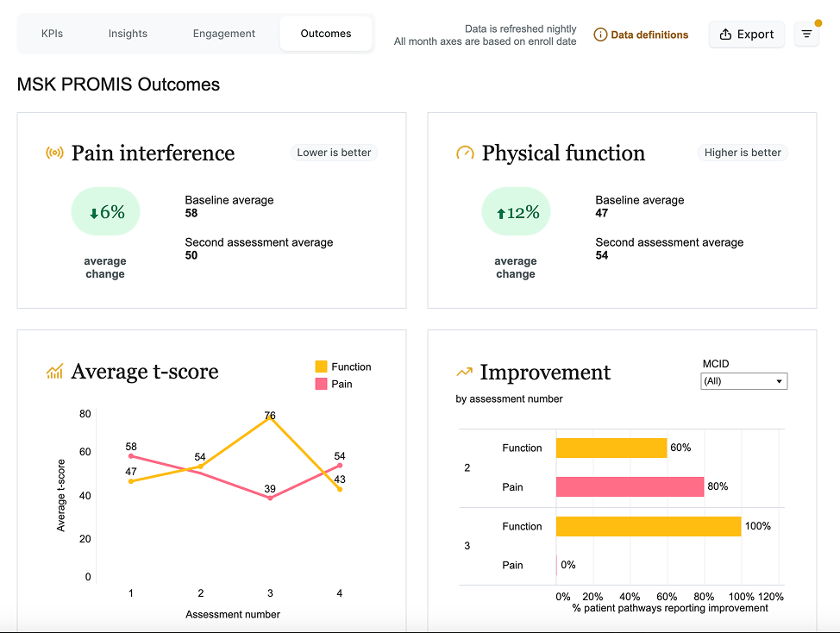Click the Improvement trend arrow icon
Viewport: 840px width, 633px height.
click(x=465, y=373)
